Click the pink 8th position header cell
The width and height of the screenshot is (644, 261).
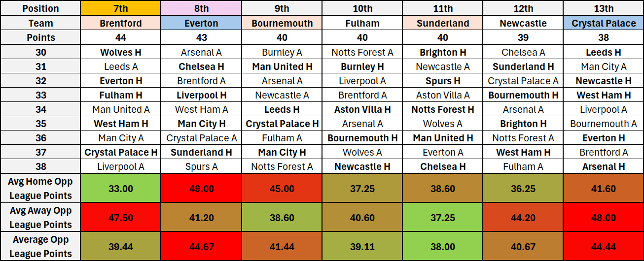[201, 8]
